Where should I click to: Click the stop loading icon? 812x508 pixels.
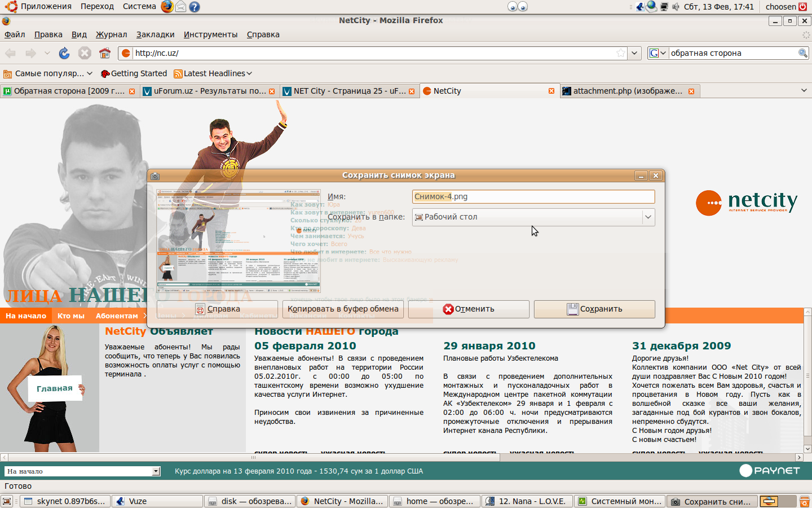coord(85,53)
